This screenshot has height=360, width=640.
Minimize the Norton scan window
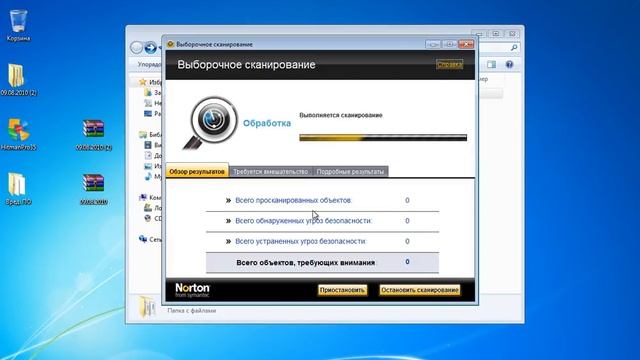click(433, 44)
